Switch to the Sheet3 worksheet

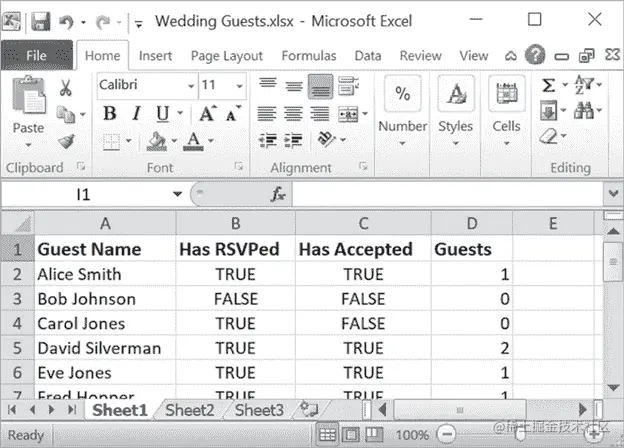point(259,410)
